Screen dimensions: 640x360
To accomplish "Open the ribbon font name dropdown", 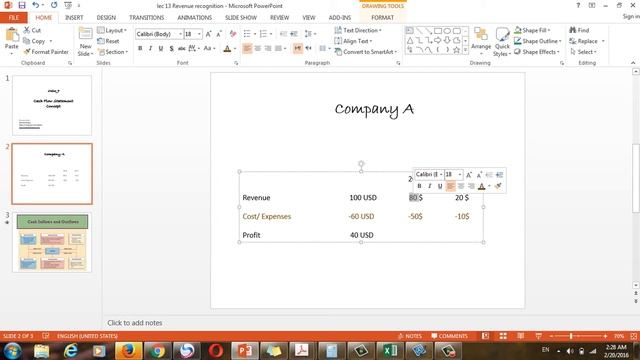I will 180,34.
